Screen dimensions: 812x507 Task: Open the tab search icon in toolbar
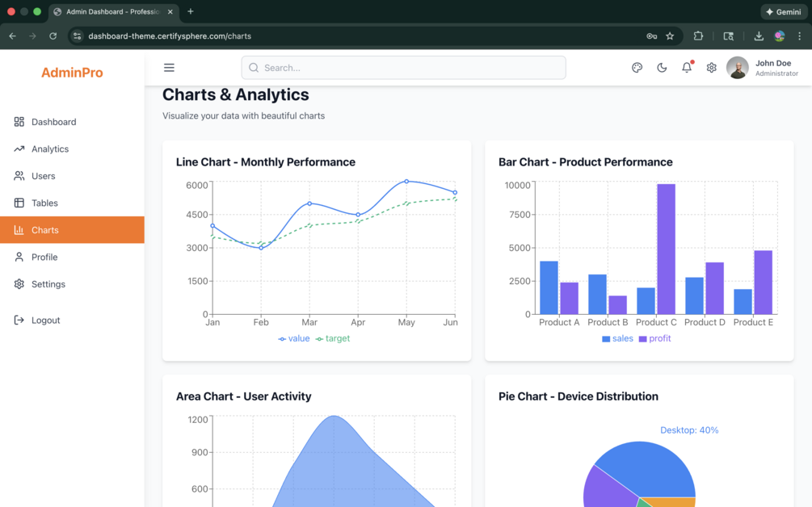tap(728, 36)
